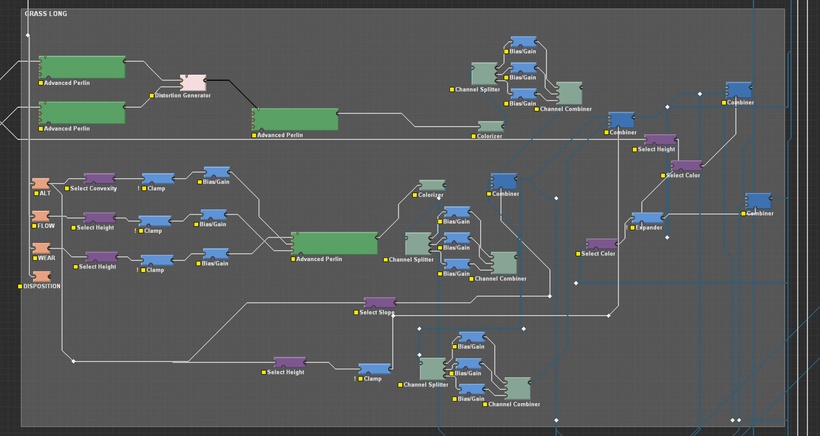
Task: Click the Select Convexity node
Action: (x=100, y=178)
